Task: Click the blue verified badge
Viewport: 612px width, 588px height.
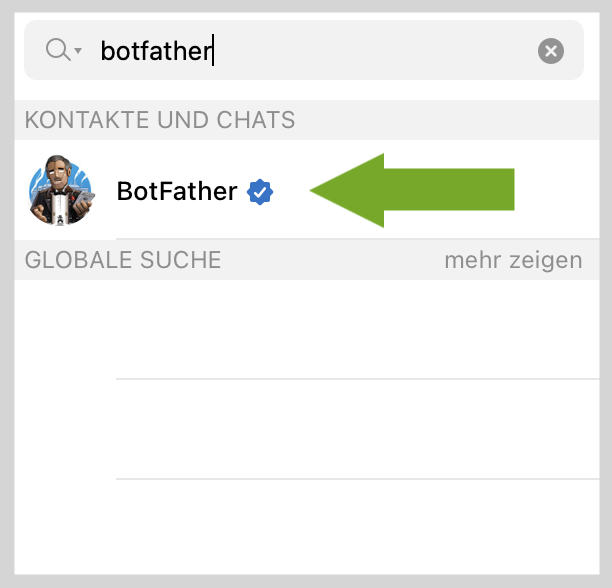Action: [261, 191]
